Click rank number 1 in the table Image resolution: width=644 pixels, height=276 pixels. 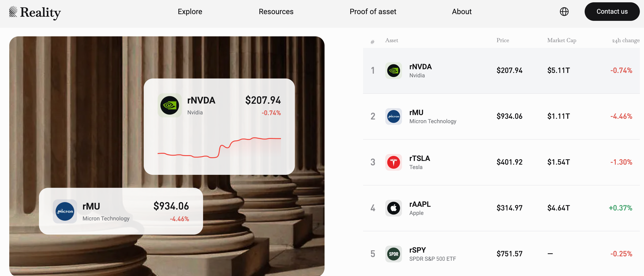(x=373, y=70)
